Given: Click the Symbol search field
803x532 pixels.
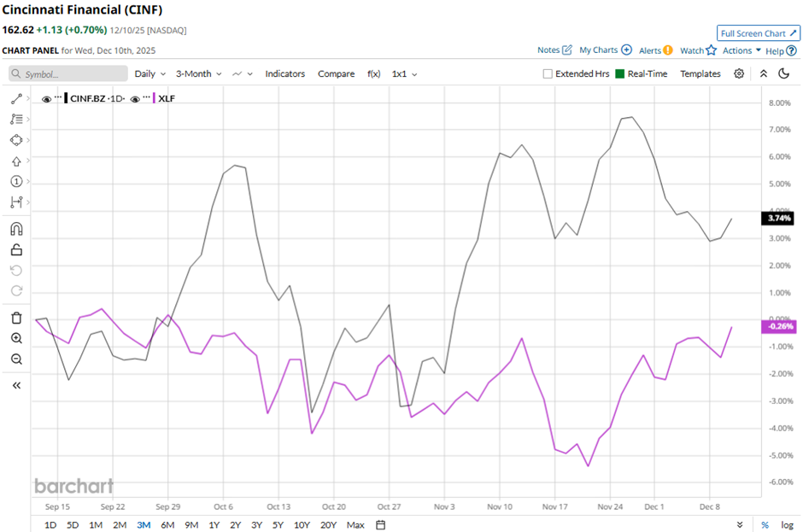Looking at the screenshot, I should click(68, 73).
